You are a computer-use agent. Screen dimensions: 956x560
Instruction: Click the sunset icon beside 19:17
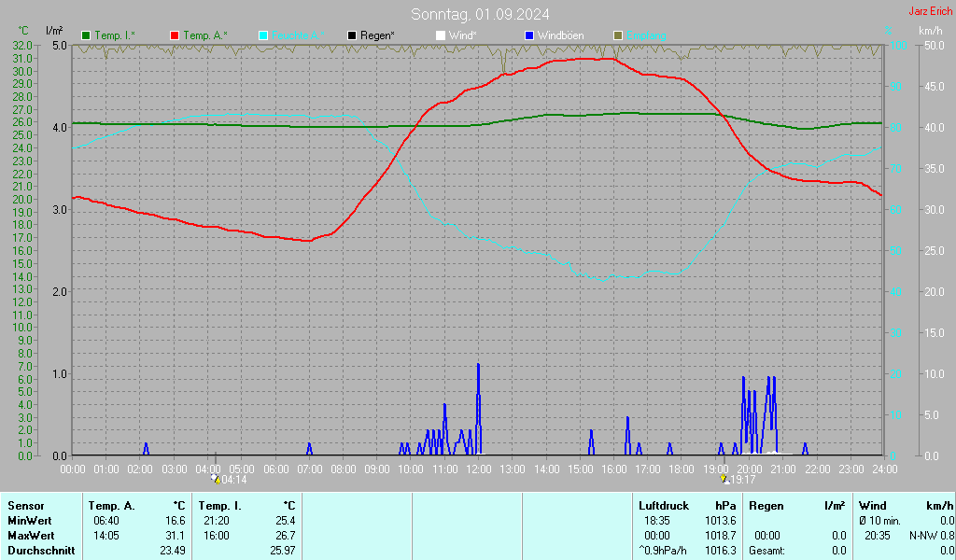coord(724,479)
